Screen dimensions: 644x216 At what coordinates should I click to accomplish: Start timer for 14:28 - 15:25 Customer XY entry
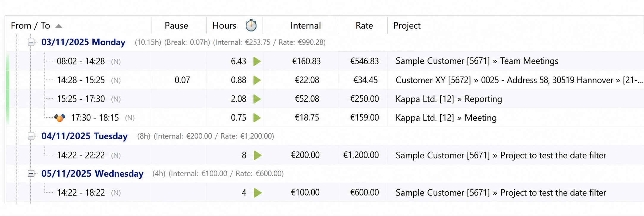click(257, 80)
